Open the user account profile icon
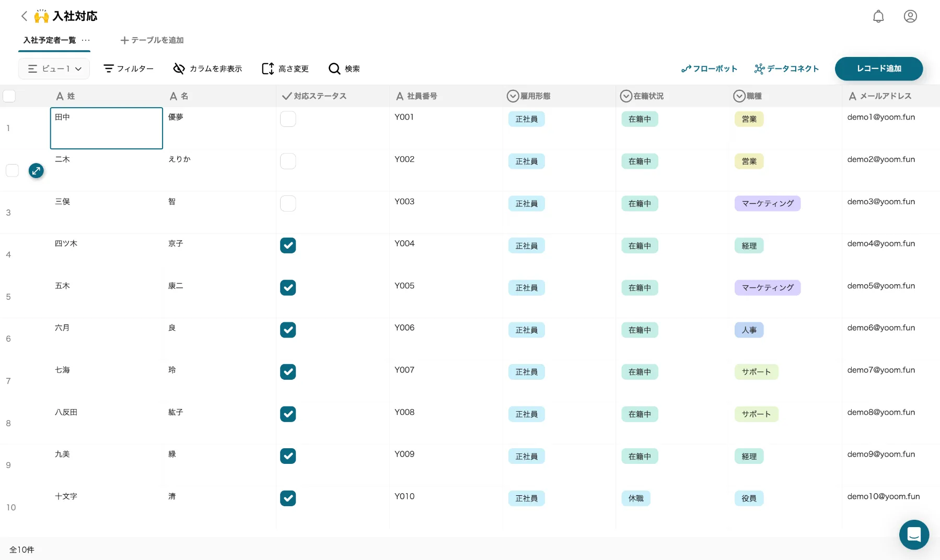This screenshot has width=940, height=560. [910, 17]
